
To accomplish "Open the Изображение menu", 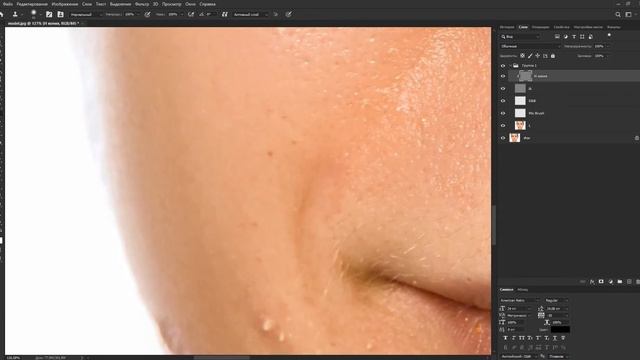I will 65,4.
